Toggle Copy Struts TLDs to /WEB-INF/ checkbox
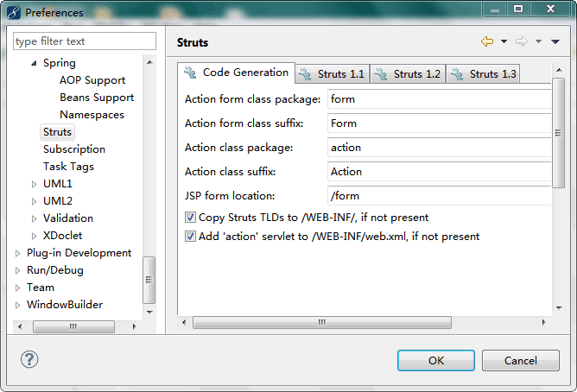The image size is (577, 392). click(x=190, y=218)
